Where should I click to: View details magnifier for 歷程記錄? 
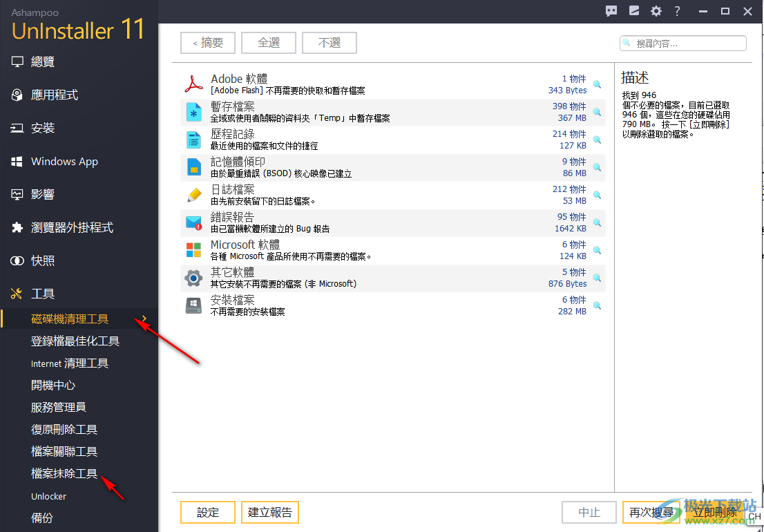click(597, 140)
